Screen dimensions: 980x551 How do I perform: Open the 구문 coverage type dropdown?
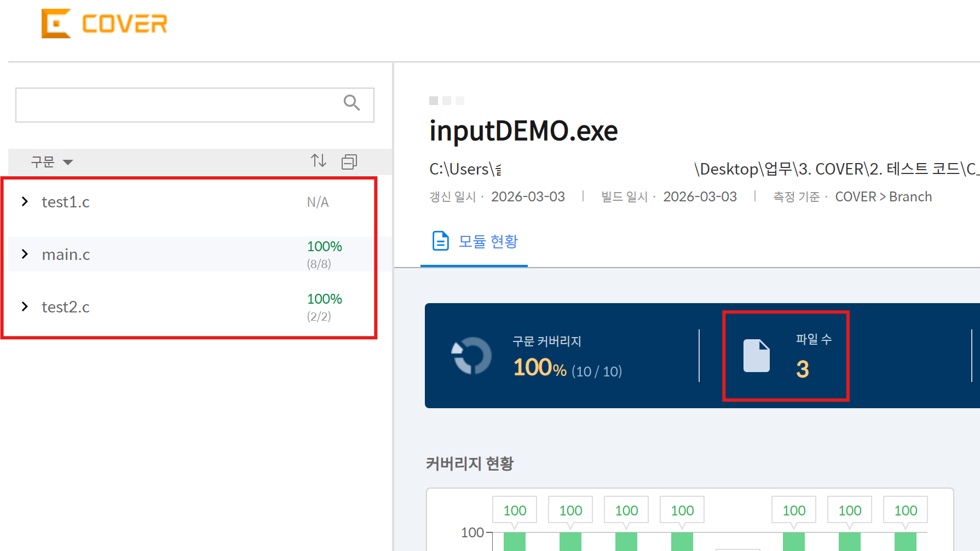click(52, 162)
